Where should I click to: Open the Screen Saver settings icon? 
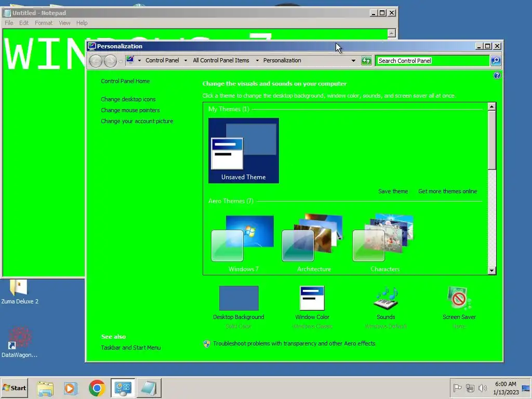[459, 298]
